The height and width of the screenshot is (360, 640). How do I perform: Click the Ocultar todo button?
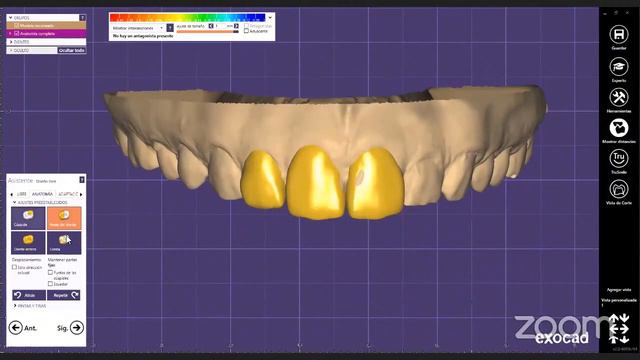(71, 50)
